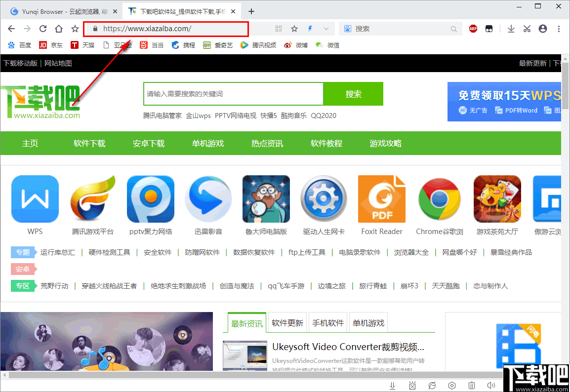Expand the address bar extensions dropdown chevron
570x392 pixels.
pos(326,29)
